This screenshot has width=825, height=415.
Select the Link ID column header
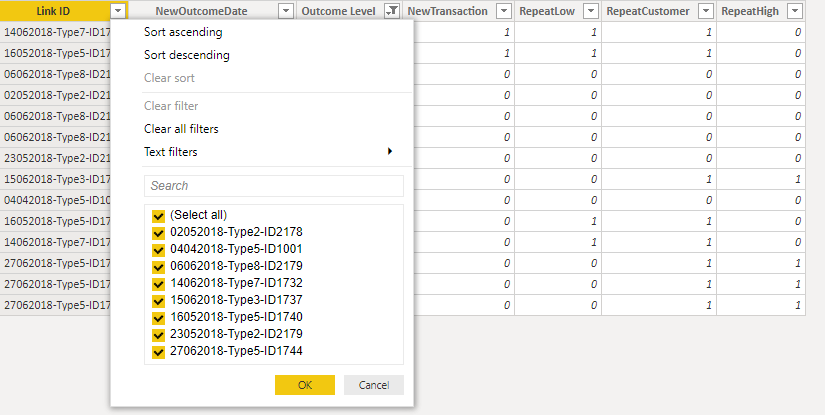click(x=53, y=11)
